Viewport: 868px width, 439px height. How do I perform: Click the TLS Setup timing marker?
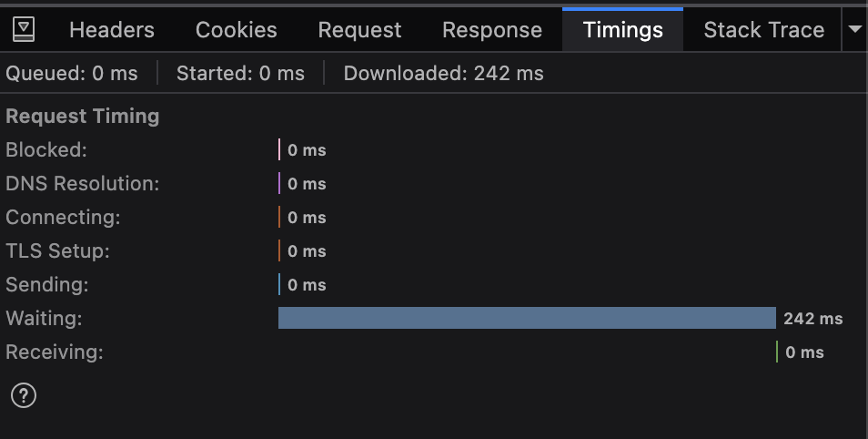point(279,251)
